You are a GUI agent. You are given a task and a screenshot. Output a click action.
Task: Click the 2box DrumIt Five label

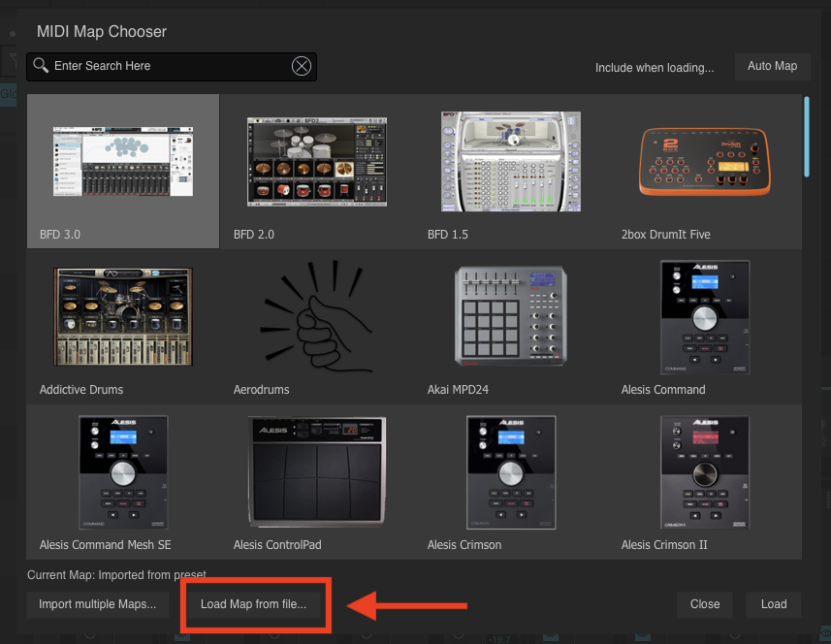click(665, 235)
